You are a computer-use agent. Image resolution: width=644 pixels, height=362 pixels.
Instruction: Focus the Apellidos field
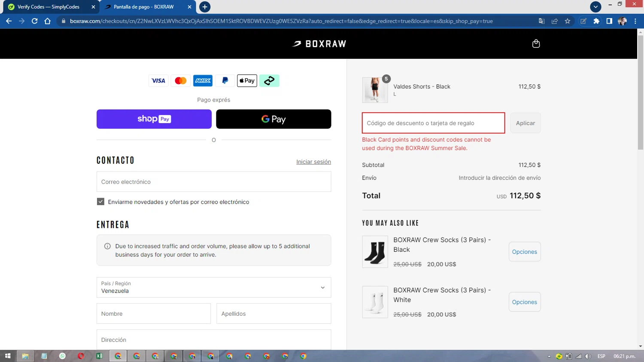coord(274,314)
